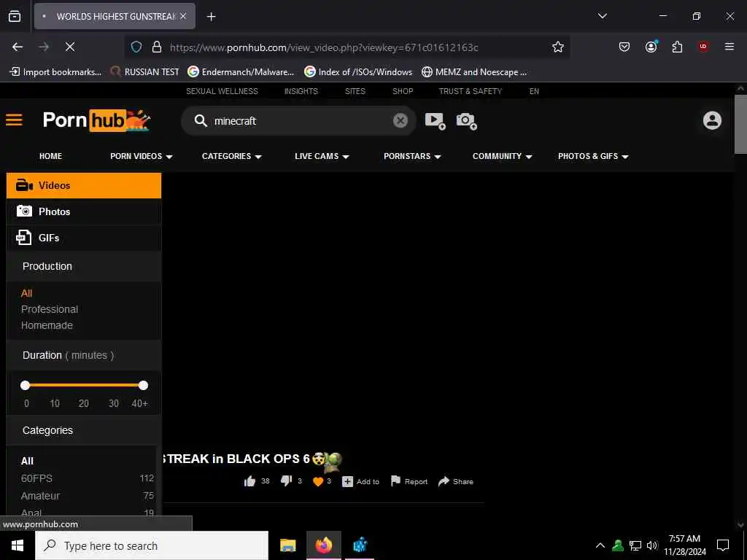The image size is (747, 560).
Task: Click the site logo
Action: (x=97, y=120)
